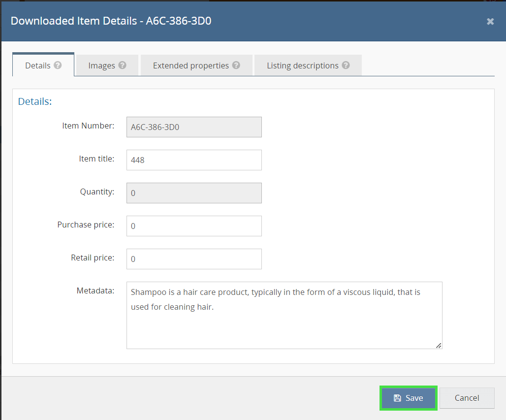Click the Metadata textarea resize handle
Viewport: 506px width, 420px height.
click(x=439, y=345)
